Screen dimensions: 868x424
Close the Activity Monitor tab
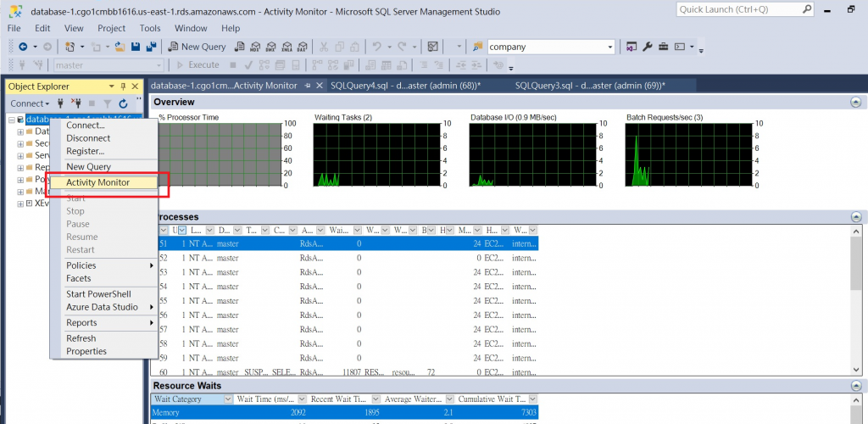(x=319, y=86)
